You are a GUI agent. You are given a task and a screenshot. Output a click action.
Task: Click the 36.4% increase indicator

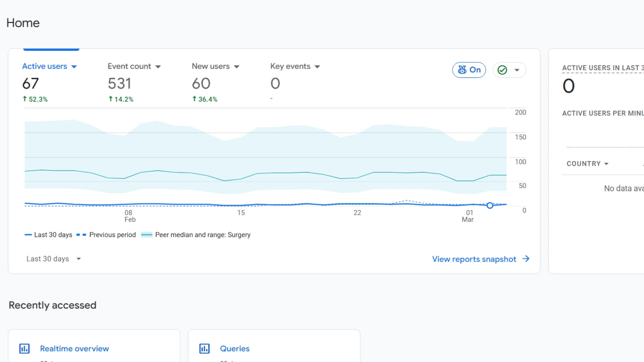[x=205, y=99]
